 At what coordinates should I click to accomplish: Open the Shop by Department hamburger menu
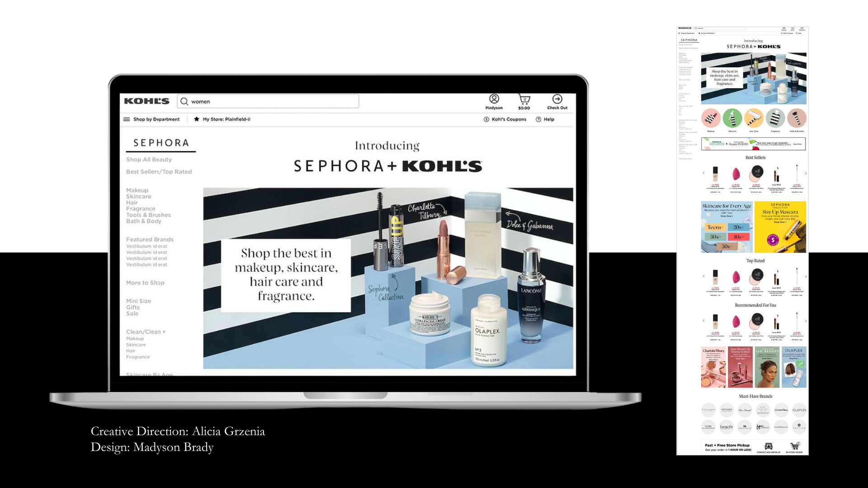point(127,119)
